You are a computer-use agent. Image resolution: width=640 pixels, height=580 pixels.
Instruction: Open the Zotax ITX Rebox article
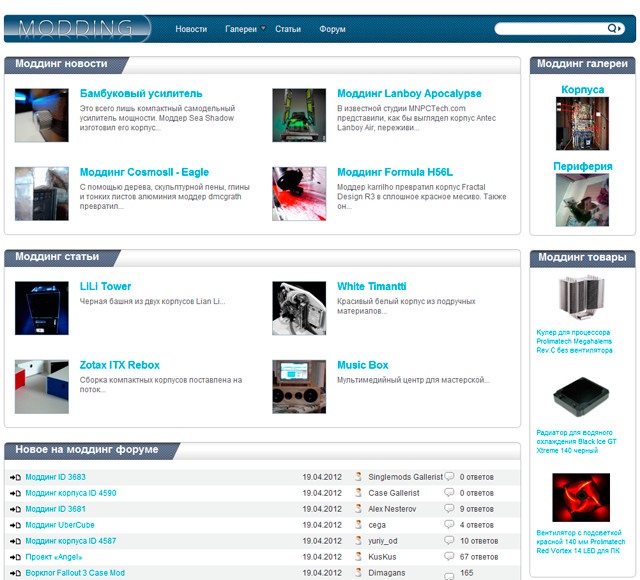click(120, 365)
